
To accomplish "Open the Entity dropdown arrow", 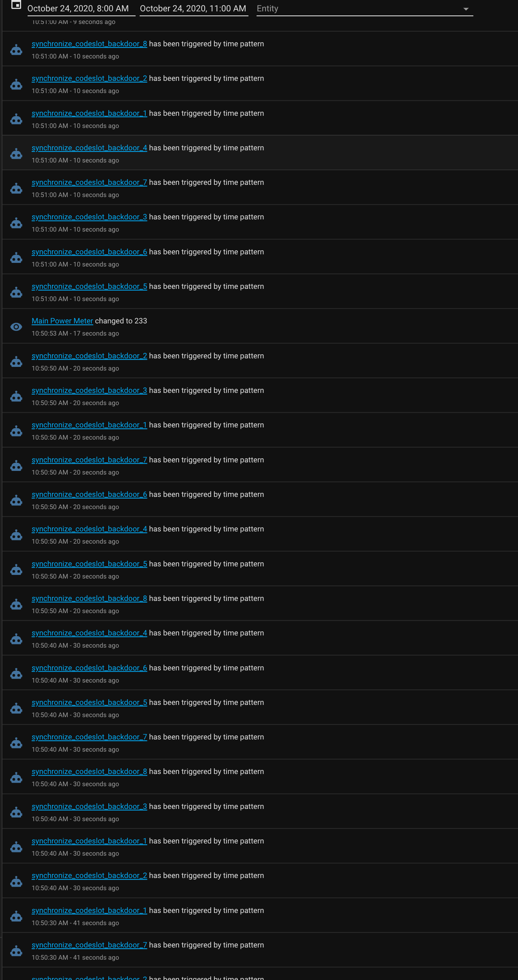I will click(x=466, y=9).
